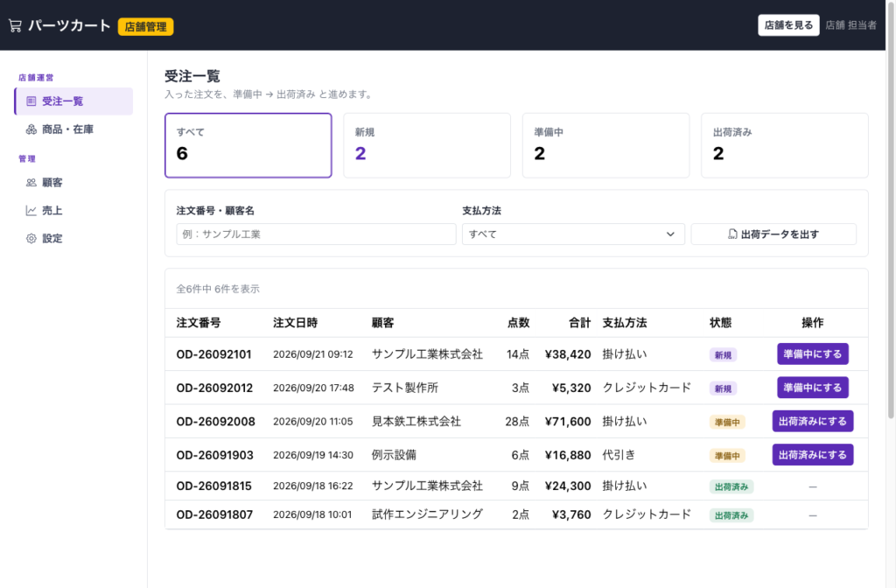
Task: Set OD-26092101 to 準備中にする
Action: pos(812,353)
